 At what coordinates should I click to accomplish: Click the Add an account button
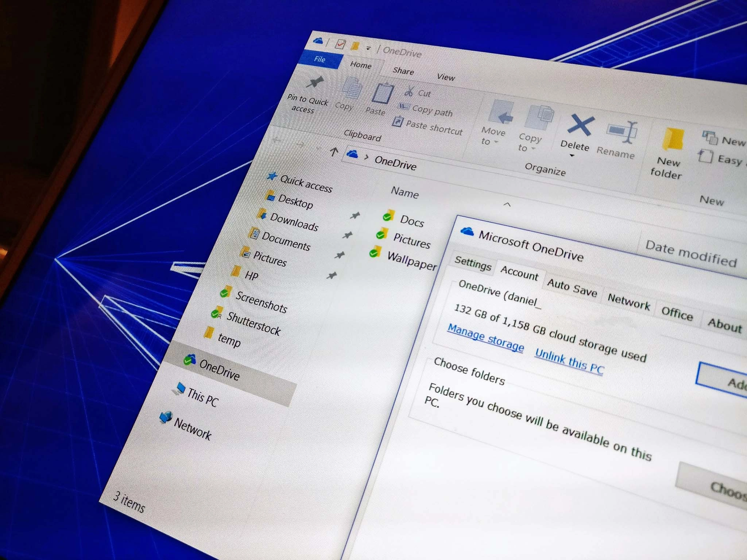tap(722, 380)
